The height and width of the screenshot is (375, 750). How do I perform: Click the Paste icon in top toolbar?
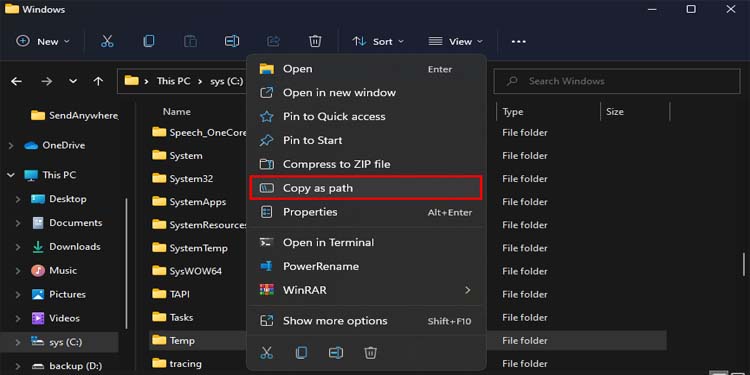click(x=190, y=42)
